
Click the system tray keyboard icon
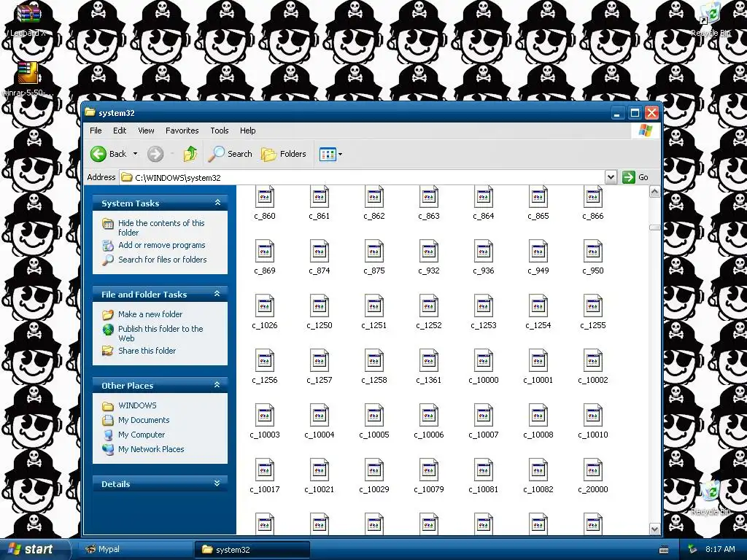pos(664,550)
